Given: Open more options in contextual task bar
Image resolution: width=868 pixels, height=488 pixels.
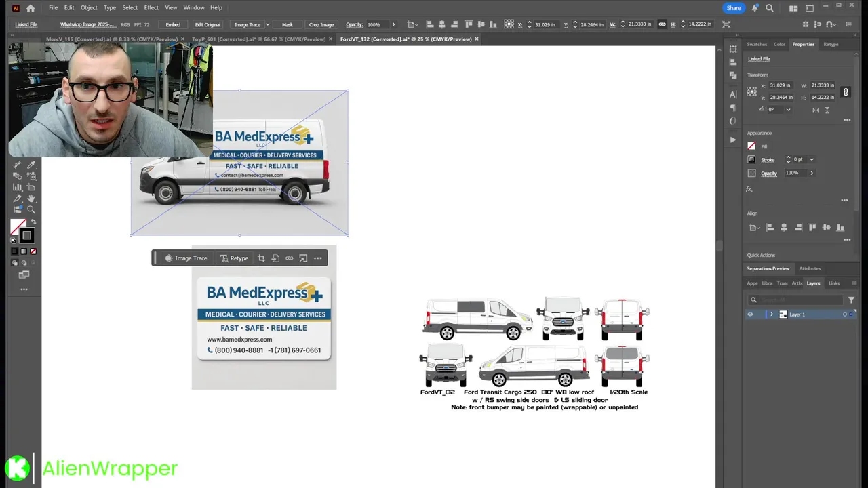Looking at the screenshot, I should (x=317, y=258).
